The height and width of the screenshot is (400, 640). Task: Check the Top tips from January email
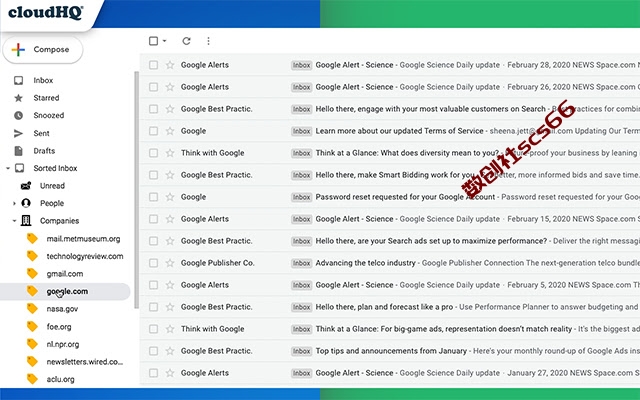coord(153,351)
